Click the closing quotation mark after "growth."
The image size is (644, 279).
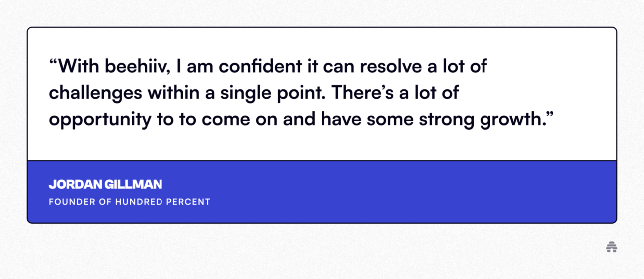(x=549, y=117)
